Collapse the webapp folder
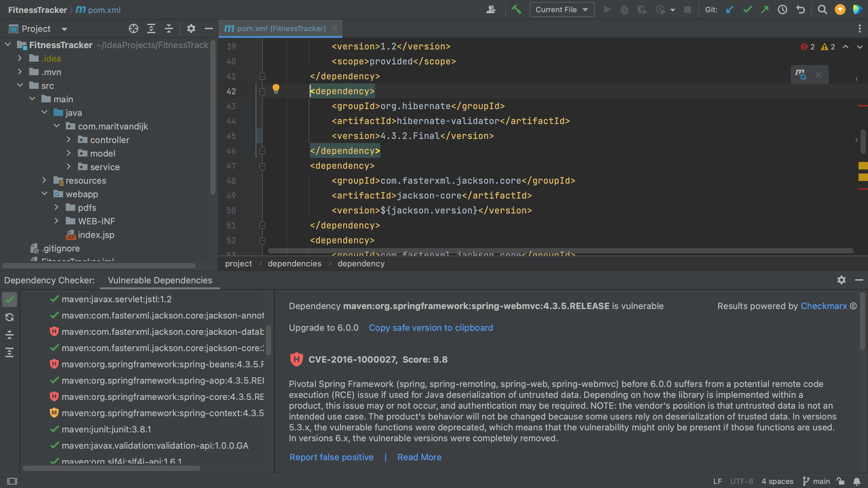The height and width of the screenshot is (488, 868). click(44, 194)
